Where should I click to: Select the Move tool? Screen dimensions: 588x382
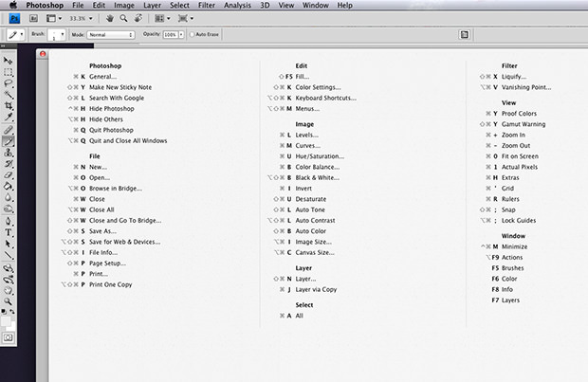pyautogui.click(x=8, y=61)
